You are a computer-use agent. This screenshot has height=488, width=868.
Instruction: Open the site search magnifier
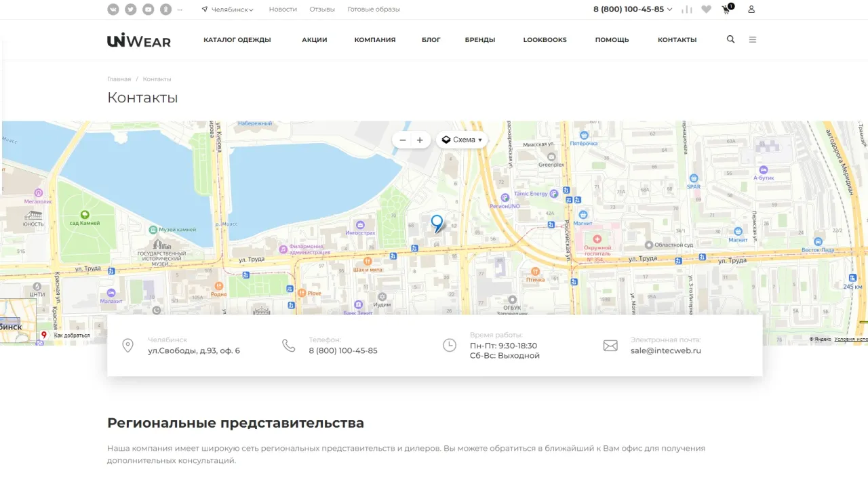pos(730,39)
